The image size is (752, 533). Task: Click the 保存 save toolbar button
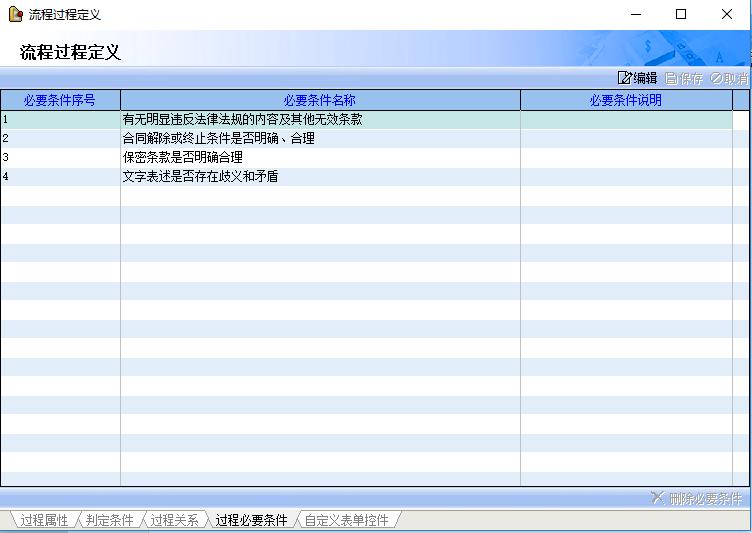(x=685, y=78)
